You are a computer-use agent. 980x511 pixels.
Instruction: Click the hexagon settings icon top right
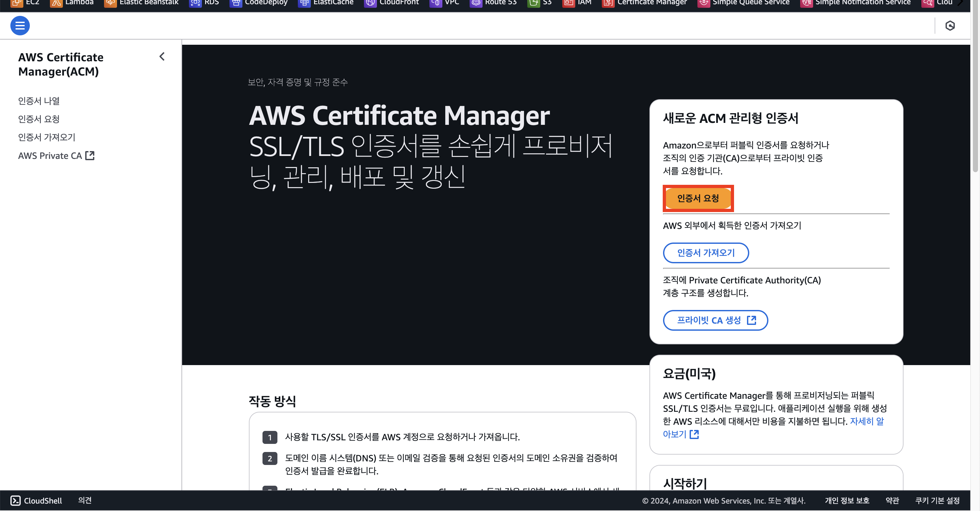tap(950, 26)
